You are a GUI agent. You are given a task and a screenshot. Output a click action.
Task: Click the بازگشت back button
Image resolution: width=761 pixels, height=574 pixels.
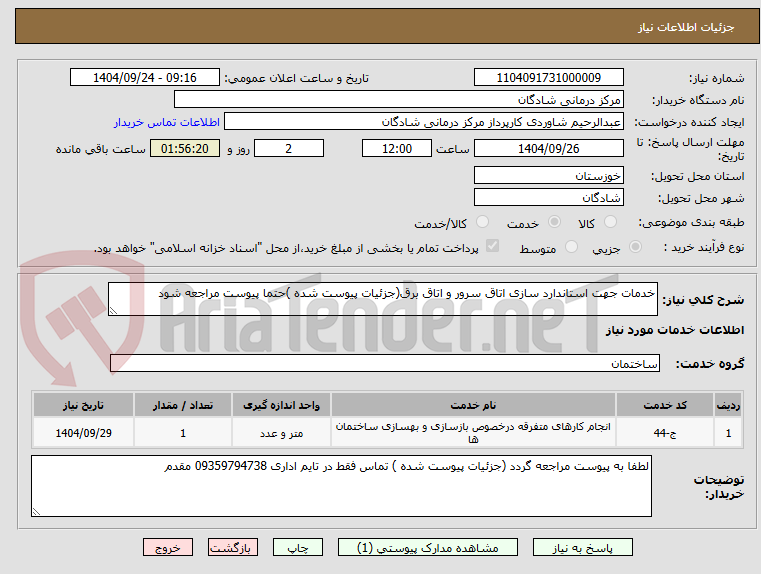pyautogui.click(x=232, y=547)
